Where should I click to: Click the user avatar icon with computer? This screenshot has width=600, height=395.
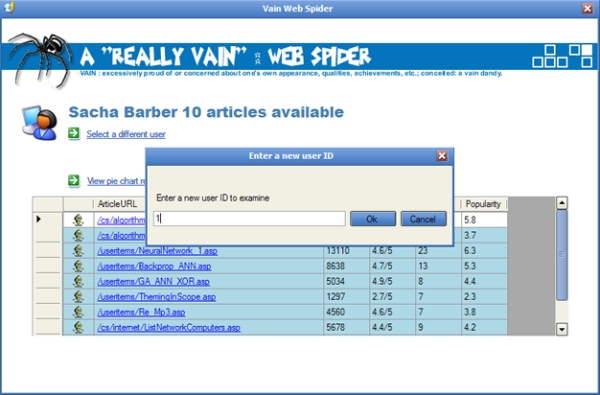point(40,122)
